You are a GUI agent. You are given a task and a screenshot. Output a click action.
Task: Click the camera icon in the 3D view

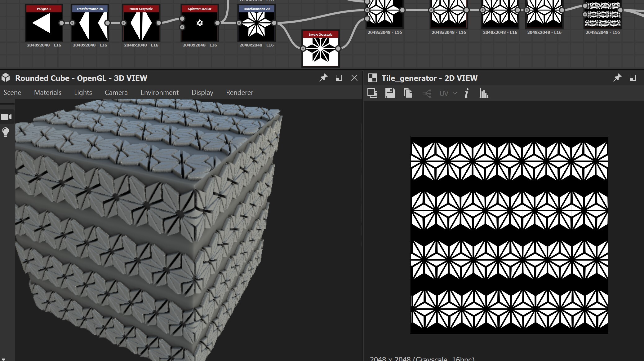pos(6,117)
